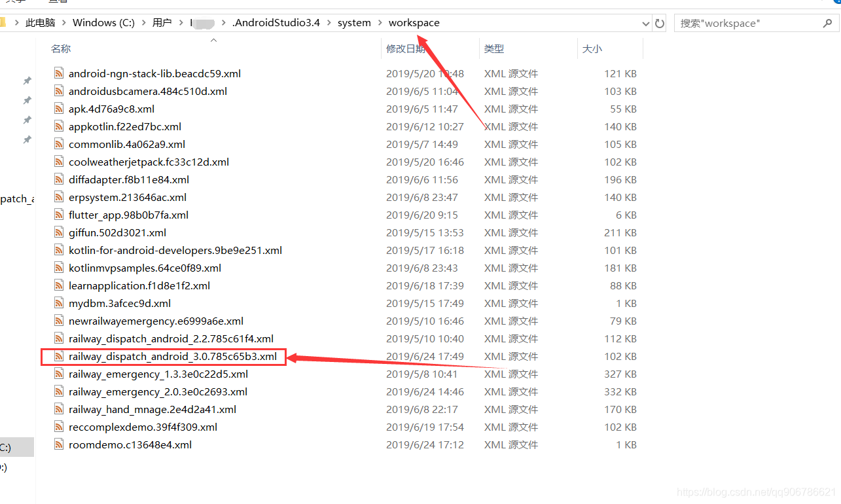Image resolution: width=841 pixels, height=504 pixels.
Task: Select file kotlin-for-android-developers.9be9e251.xml
Action: click(175, 250)
